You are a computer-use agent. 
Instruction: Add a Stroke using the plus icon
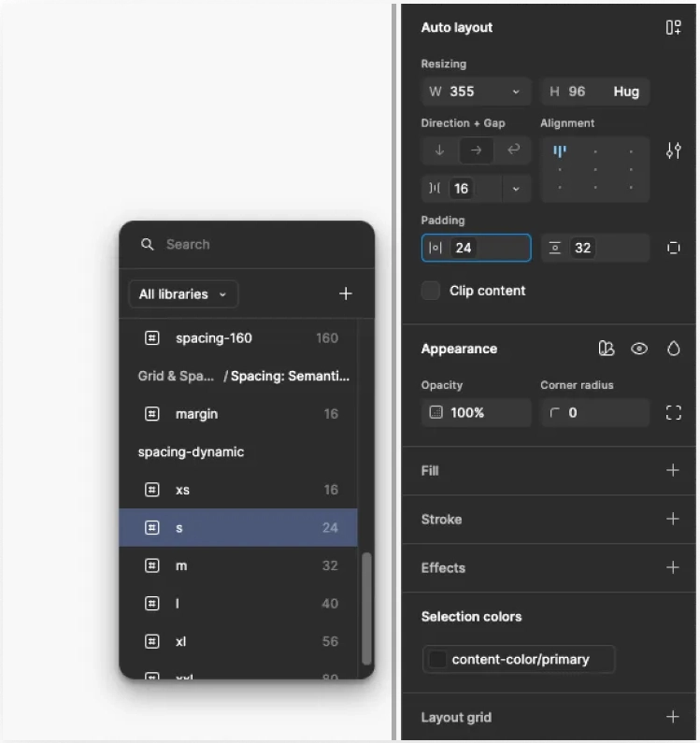pyautogui.click(x=672, y=519)
